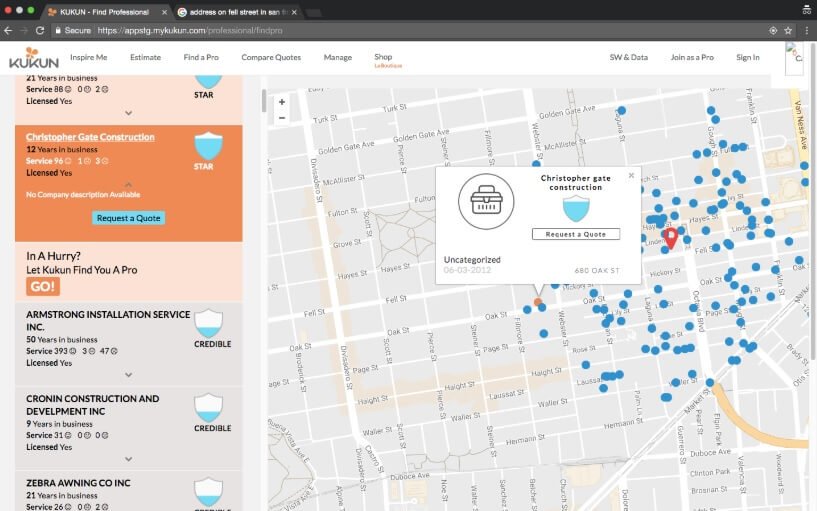This screenshot has width=817, height=511.
Task: Click Request a Quote in map popup
Action: [x=576, y=234]
